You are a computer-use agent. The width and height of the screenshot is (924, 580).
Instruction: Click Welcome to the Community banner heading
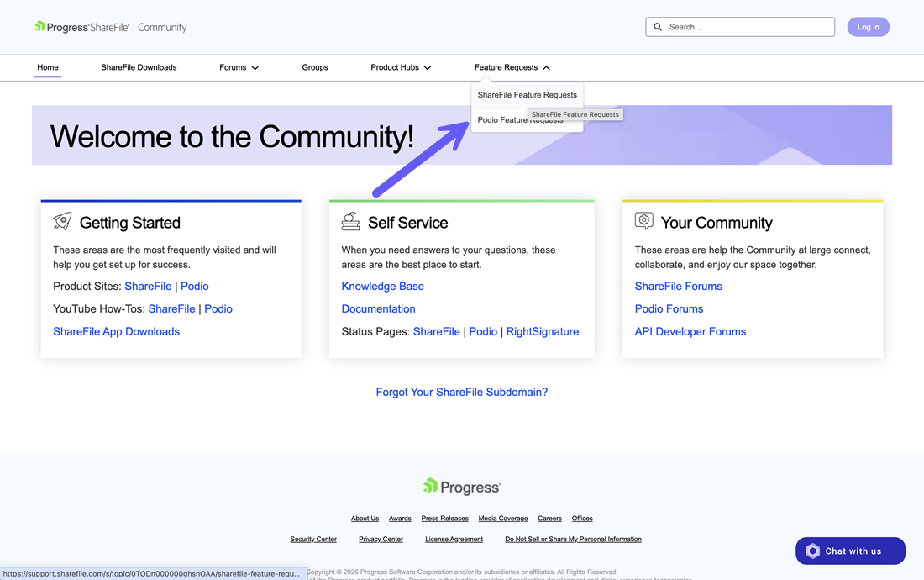click(232, 136)
